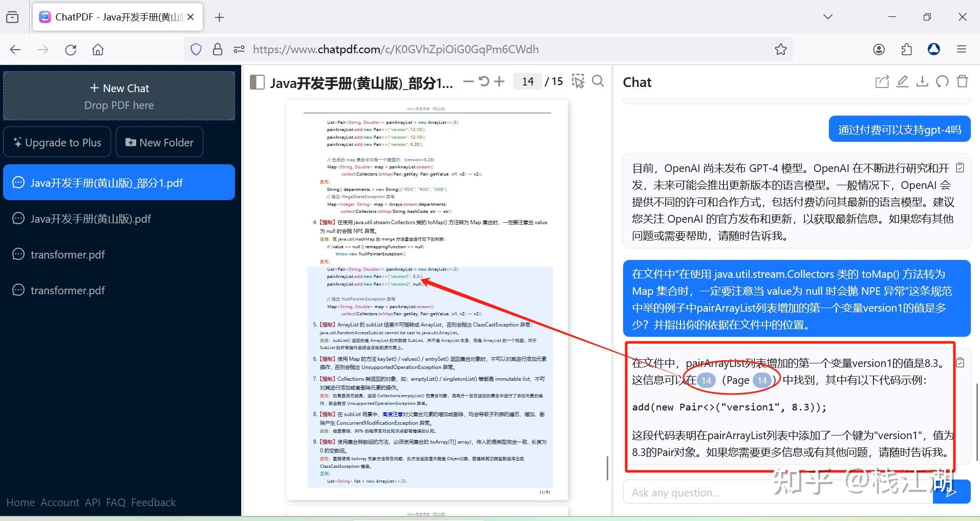Zoom in on the PDF page

coord(500,81)
